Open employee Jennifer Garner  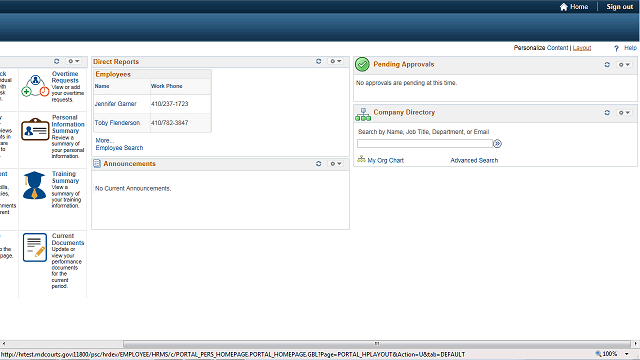click(116, 104)
